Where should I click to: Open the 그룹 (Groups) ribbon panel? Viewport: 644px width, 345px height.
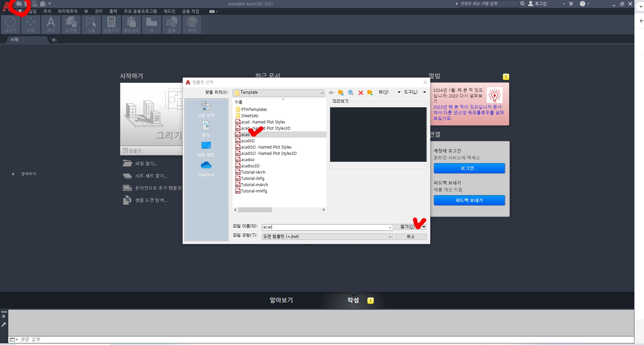tap(91, 24)
